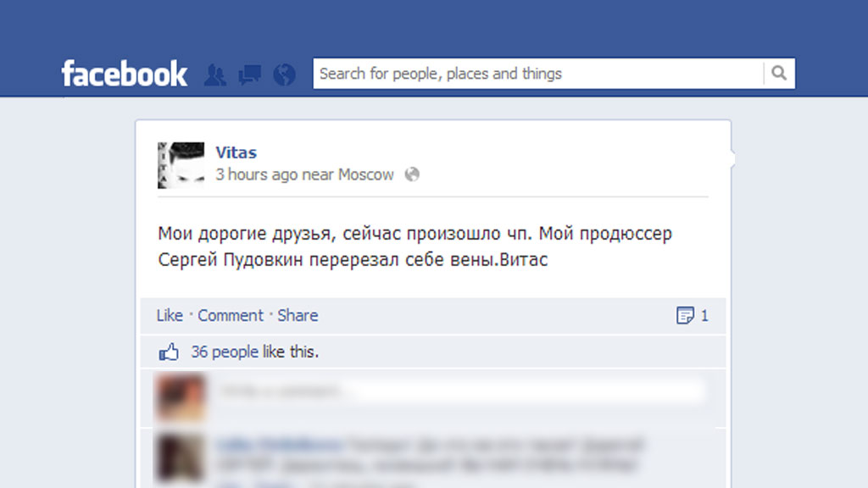This screenshot has width=868, height=488.
Task: Open the messages icon in header
Action: click(x=250, y=75)
